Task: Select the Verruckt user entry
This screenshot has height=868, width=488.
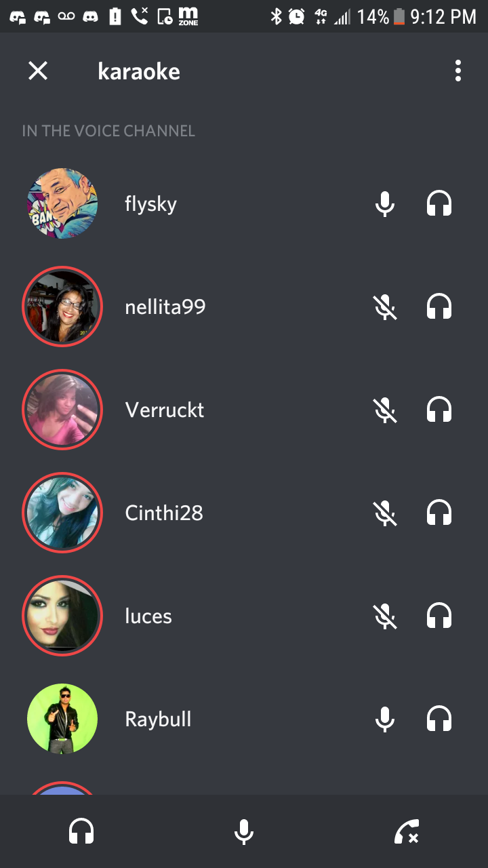Action: tap(244, 410)
